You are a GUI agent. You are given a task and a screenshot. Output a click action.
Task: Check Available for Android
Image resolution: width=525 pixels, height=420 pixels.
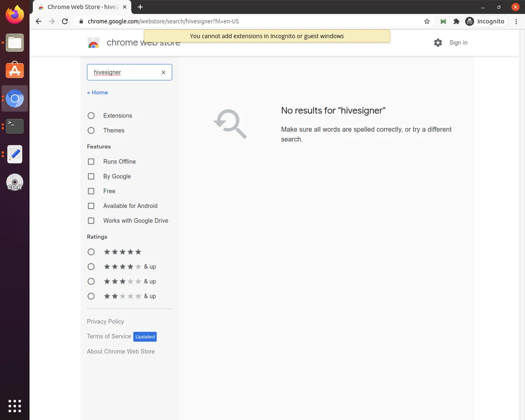91,206
